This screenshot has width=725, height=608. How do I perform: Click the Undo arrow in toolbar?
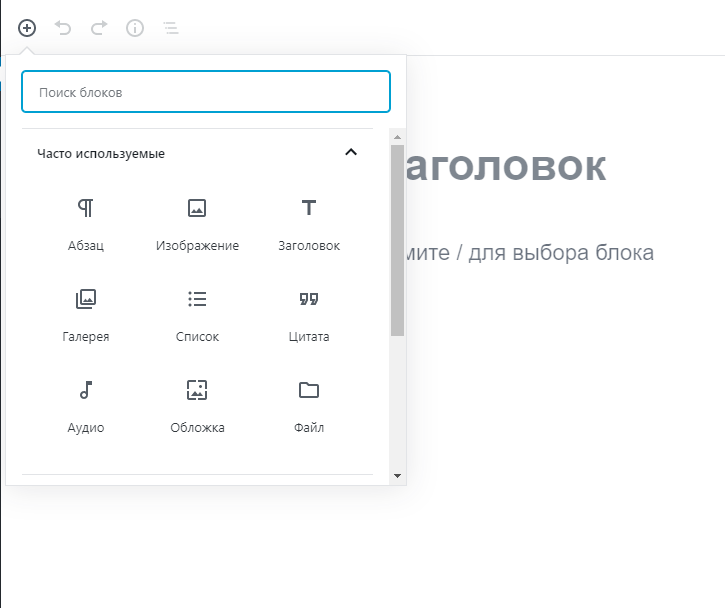[x=63, y=28]
